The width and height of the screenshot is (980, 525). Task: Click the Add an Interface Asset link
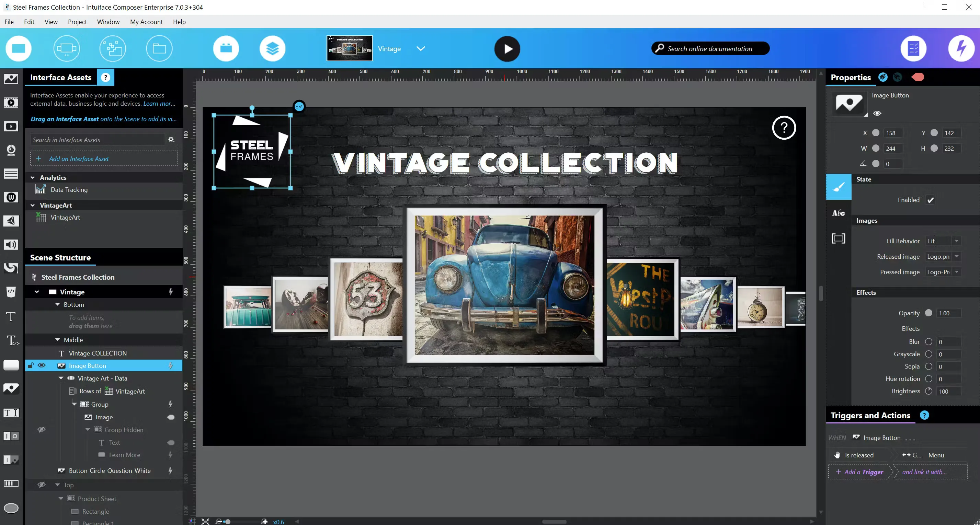click(x=78, y=159)
